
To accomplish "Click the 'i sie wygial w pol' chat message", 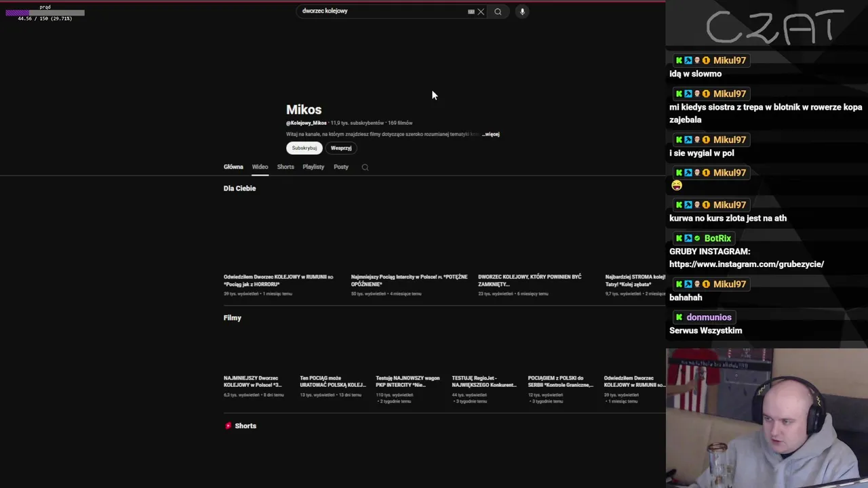I will click(x=702, y=153).
